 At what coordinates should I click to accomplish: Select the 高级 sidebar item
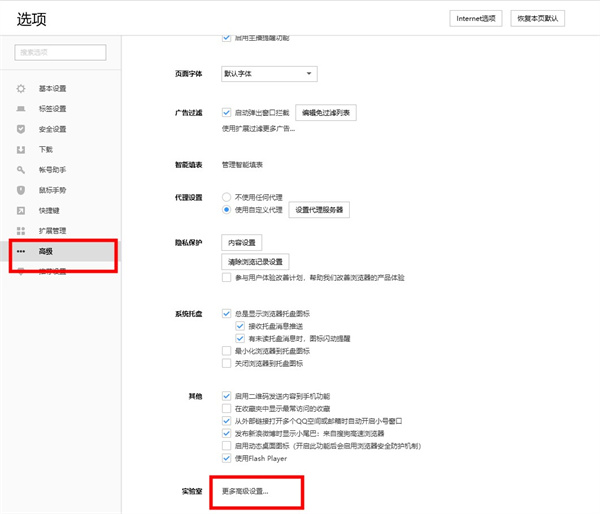[x=60, y=251]
